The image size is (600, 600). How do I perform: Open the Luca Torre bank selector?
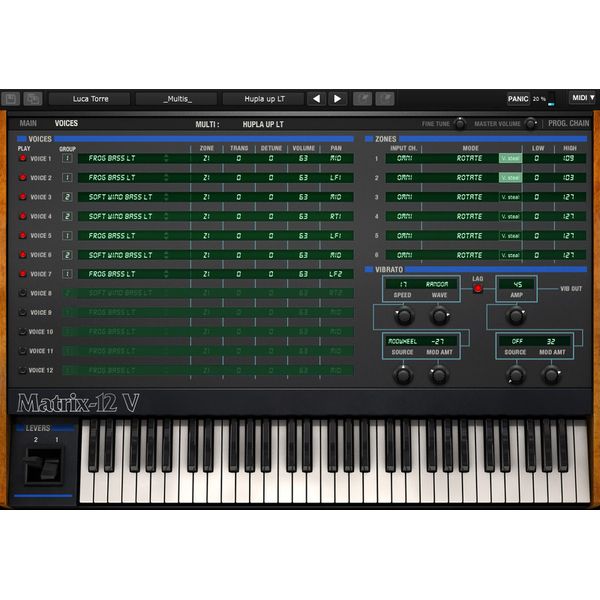tap(90, 99)
